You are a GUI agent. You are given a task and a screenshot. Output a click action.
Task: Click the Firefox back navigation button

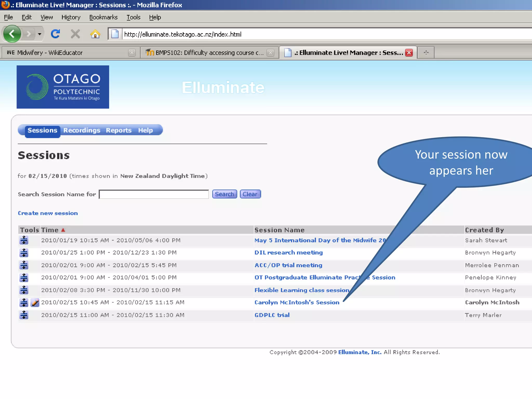point(12,34)
